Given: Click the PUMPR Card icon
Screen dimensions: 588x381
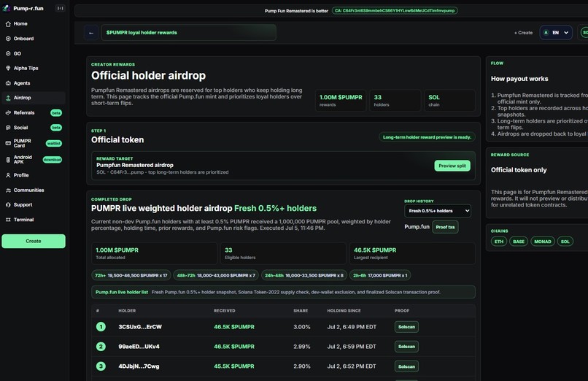Looking at the screenshot, I should tap(8, 143).
